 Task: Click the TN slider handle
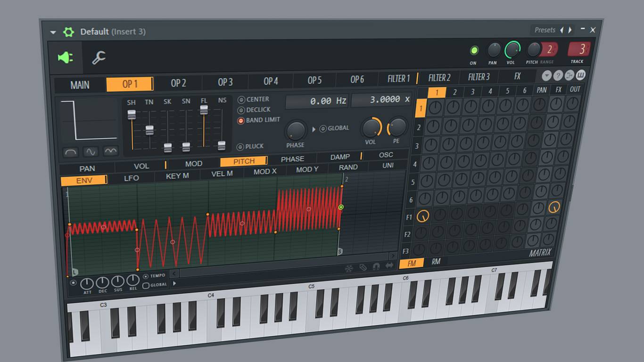pyautogui.click(x=149, y=130)
